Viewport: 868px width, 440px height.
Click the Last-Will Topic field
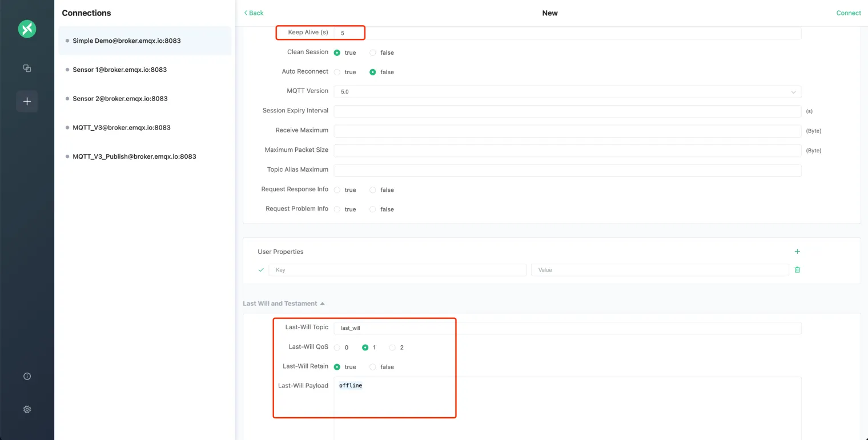point(567,328)
